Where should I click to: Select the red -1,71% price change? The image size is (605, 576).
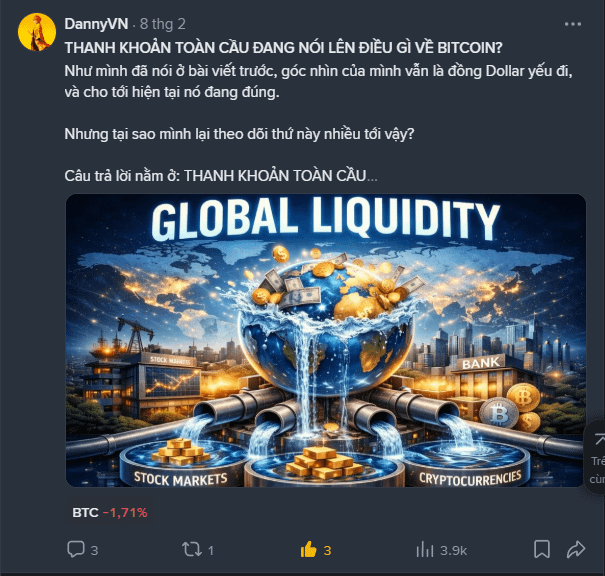pos(125,513)
